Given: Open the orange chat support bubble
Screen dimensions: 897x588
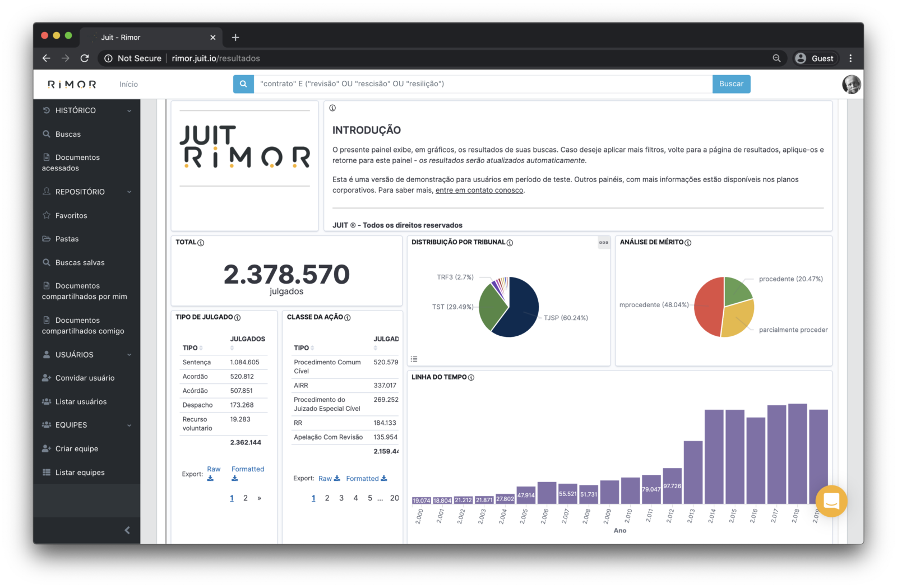Looking at the screenshot, I should pos(831,501).
